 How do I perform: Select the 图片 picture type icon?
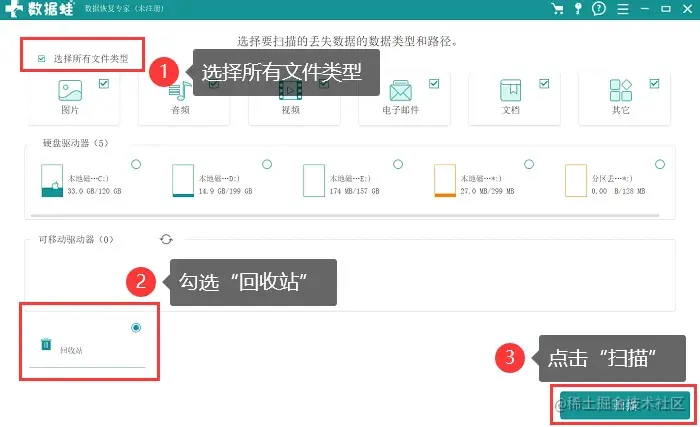pyautogui.click(x=70, y=90)
